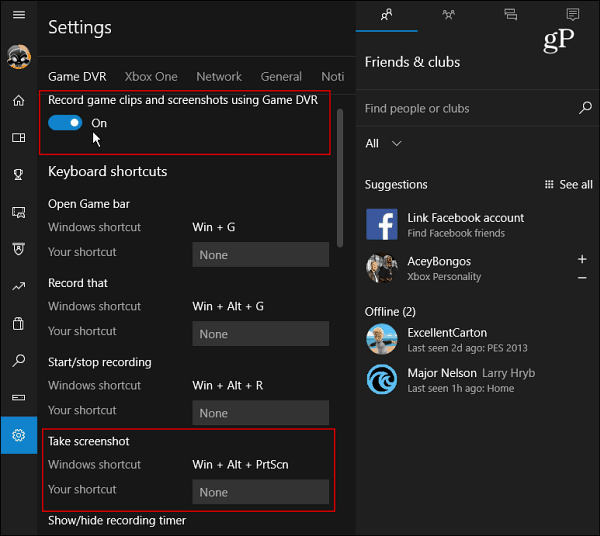This screenshot has height=536, width=600.
Task: Switch to Xbox One settings tab
Action: tap(151, 77)
